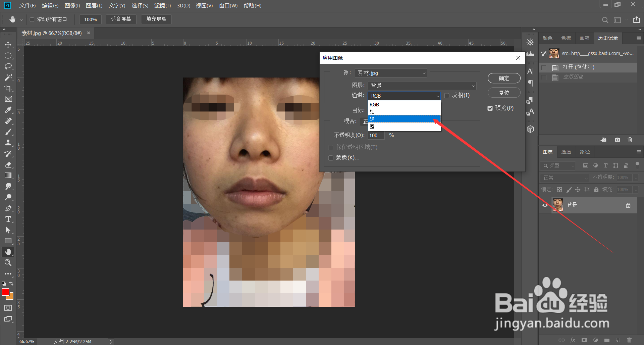
Task: Toggle Quick Mask mode
Action: (8, 308)
